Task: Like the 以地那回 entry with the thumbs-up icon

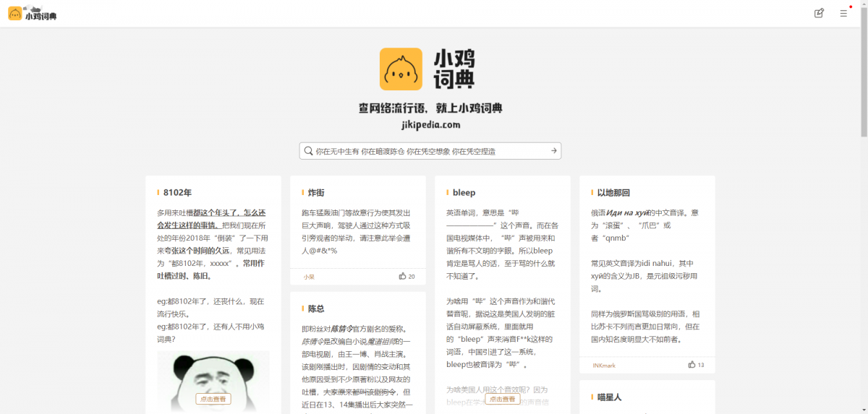Action: click(692, 365)
